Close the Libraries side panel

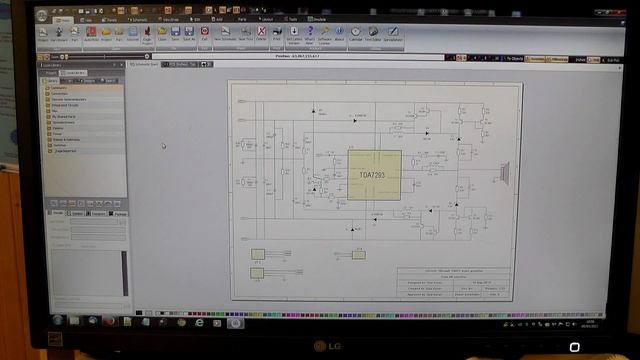click(122, 65)
